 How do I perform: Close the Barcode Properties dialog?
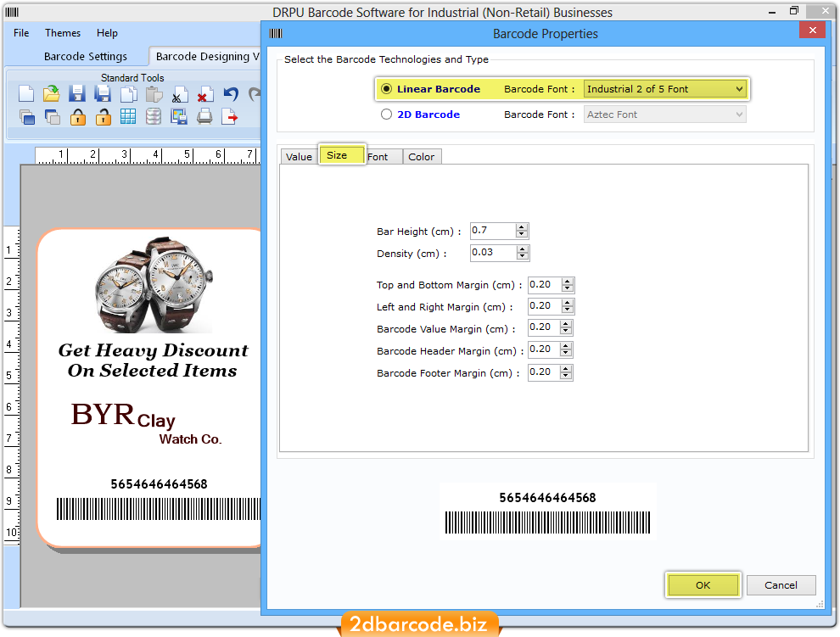click(x=812, y=30)
